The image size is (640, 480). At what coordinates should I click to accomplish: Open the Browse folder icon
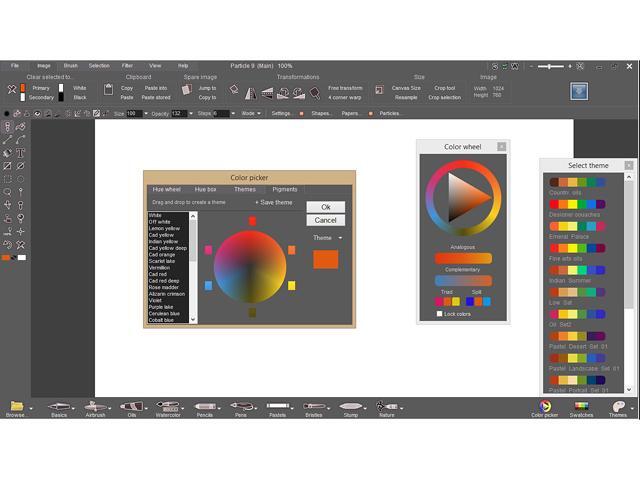pyautogui.click(x=16, y=407)
